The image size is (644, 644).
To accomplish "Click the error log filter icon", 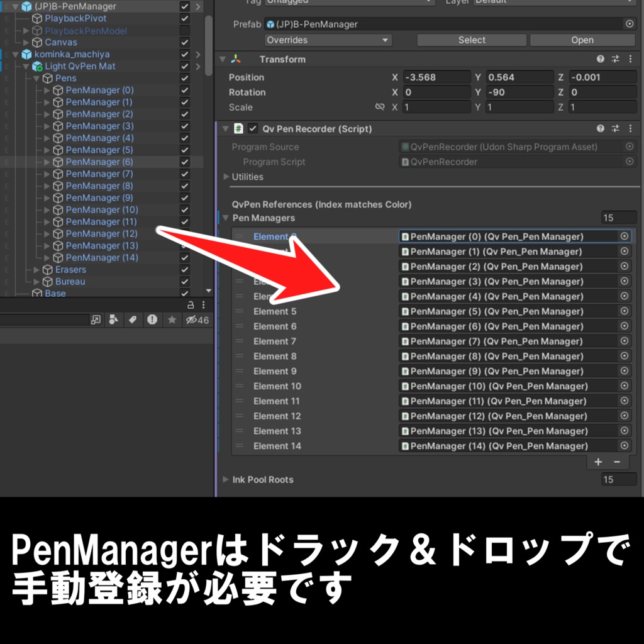I will (x=152, y=319).
